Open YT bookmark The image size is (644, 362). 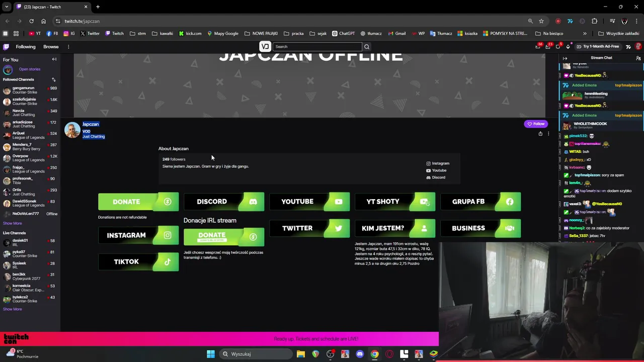pos(35,34)
